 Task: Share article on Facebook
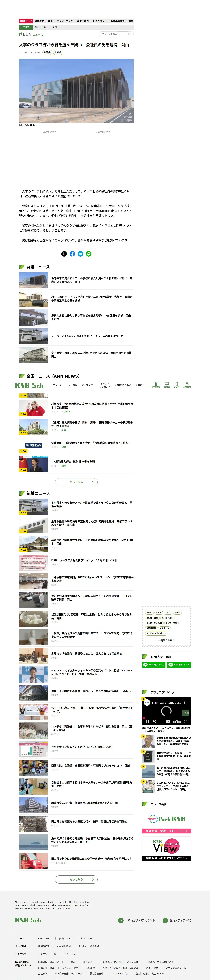click(x=72, y=254)
